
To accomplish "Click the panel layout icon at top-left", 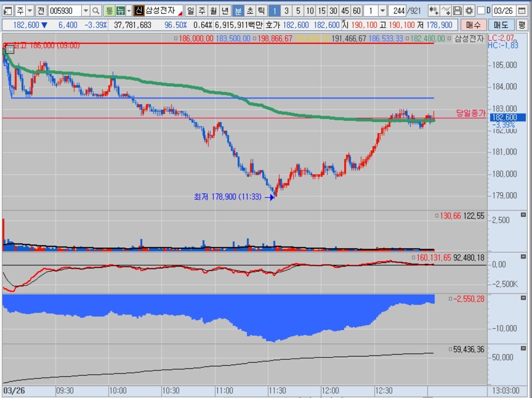I will (8, 11).
